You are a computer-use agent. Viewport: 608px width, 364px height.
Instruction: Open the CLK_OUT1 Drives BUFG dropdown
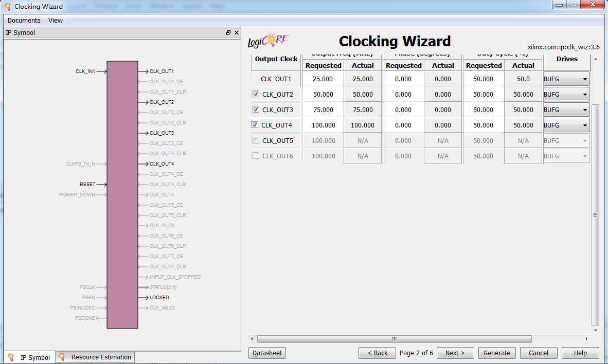click(x=566, y=79)
